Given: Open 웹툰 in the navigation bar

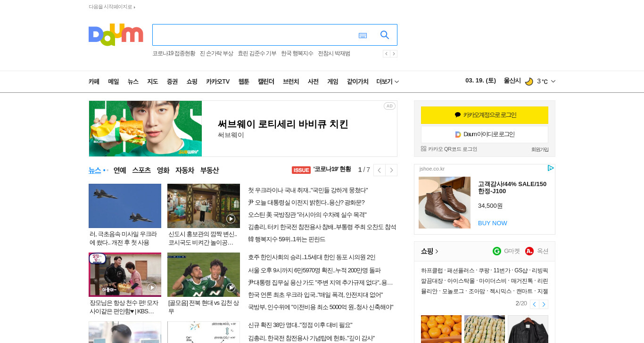Looking at the screenshot, I should point(244,82).
